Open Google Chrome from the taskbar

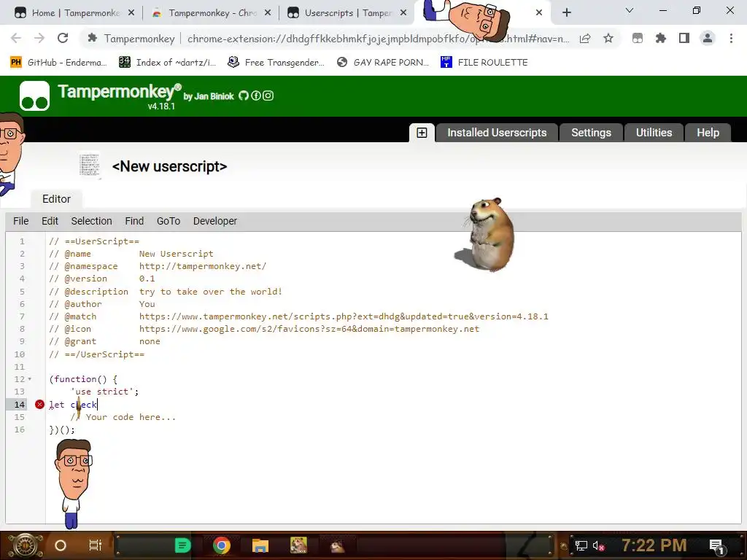point(222,545)
